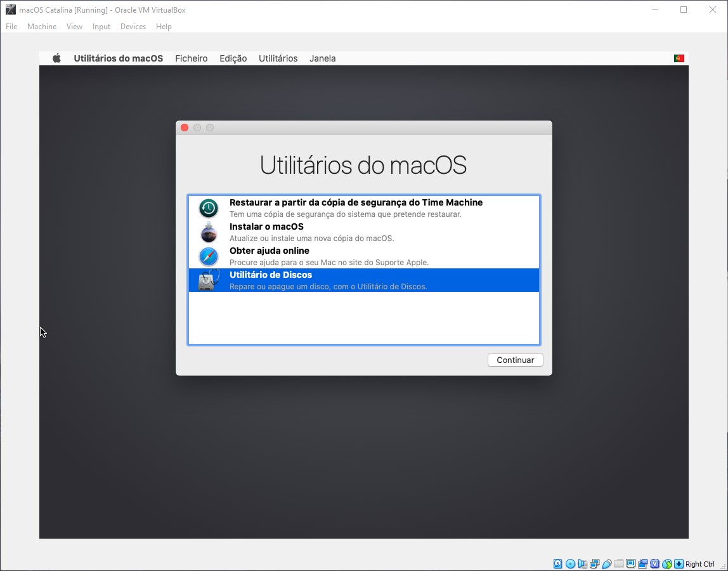Select the Instalar o macOS option
Screen dimensions: 728x571
pos(364,232)
